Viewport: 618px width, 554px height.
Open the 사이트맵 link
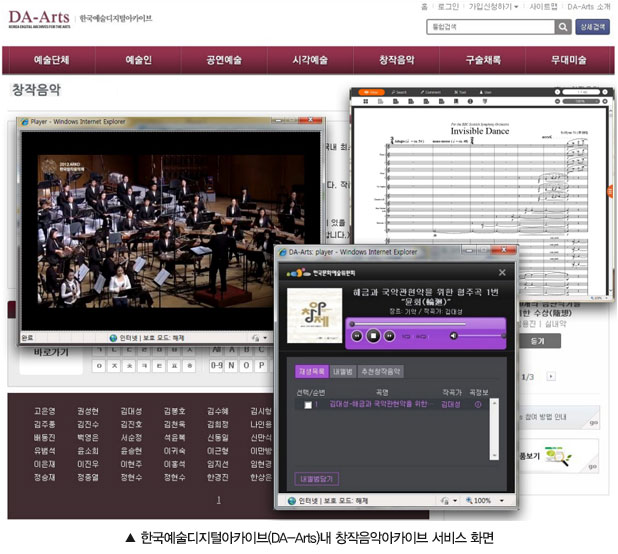click(x=543, y=6)
